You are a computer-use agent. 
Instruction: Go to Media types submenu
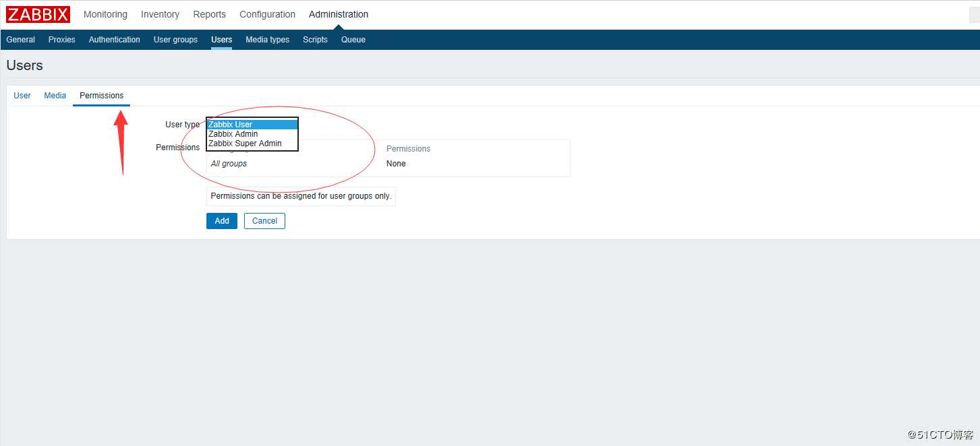coord(267,40)
